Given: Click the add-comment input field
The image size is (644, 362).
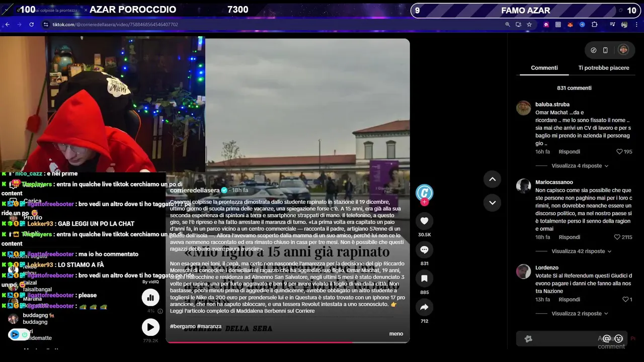Looking at the screenshot, I should click(x=572, y=339).
